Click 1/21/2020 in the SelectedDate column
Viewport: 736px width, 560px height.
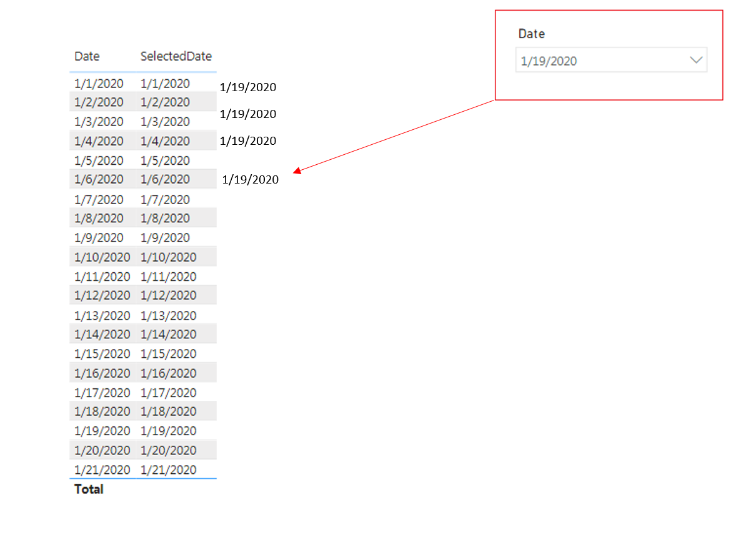click(x=168, y=470)
